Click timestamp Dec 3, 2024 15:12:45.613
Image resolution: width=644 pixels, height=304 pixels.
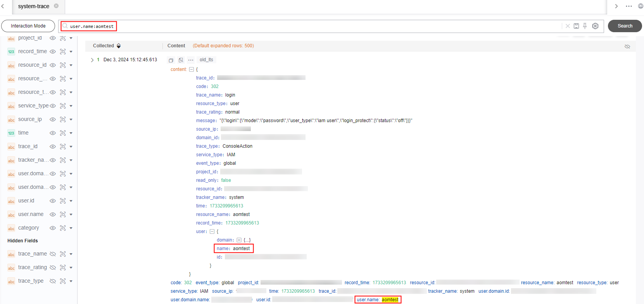tap(130, 60)
